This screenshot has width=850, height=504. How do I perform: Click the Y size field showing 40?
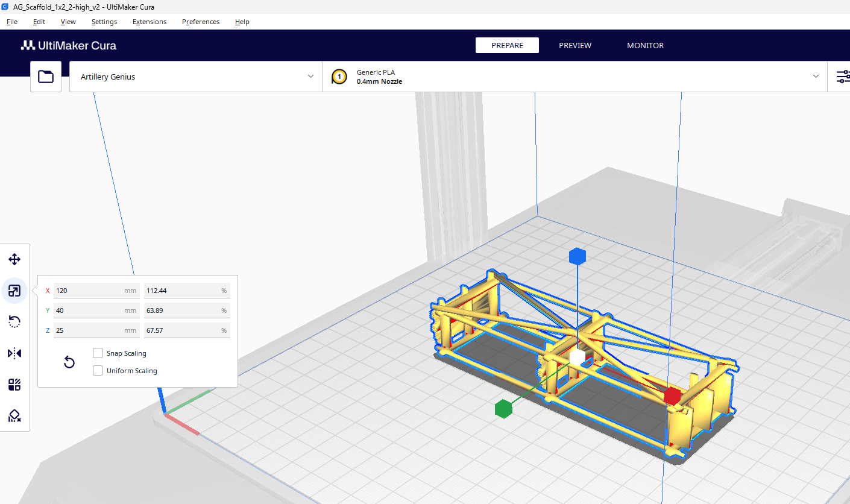(96, 310)
